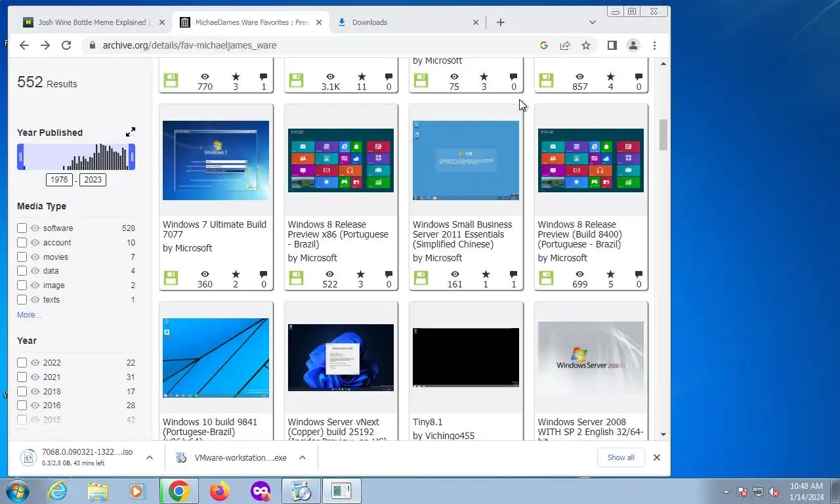Click right handle of year range slider
Viewport: 840px width, 504px height.
click(x=132, y=157)
